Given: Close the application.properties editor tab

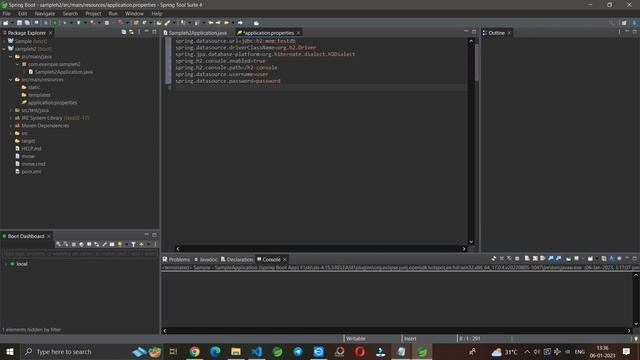Looking at the screenshot, I should [x=298, y=33].
